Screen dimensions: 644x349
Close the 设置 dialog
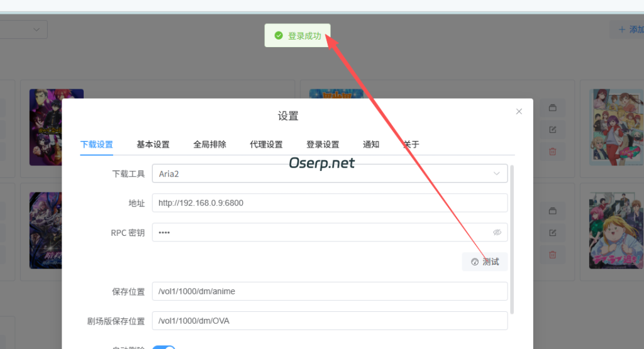(x=519, y=112)
